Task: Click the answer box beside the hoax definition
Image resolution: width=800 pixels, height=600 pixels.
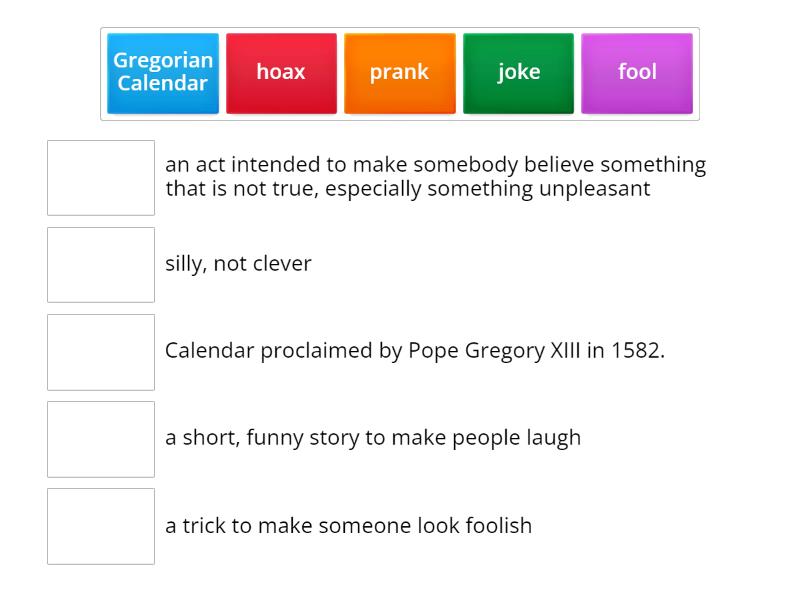Action: tap(100, 177)
